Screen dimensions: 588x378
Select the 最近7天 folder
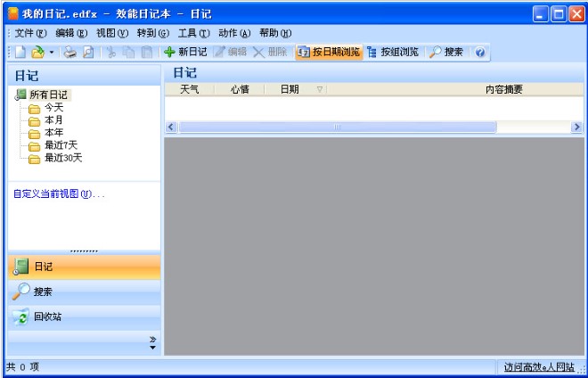pyautogui.click(x=61, y=145)
